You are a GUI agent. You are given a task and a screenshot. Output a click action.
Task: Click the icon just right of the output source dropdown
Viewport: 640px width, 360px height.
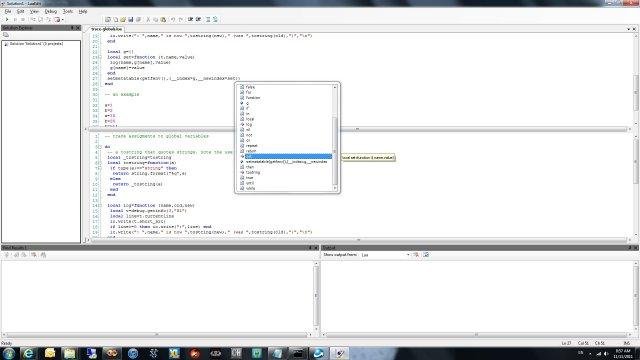[x=416, y=255]
